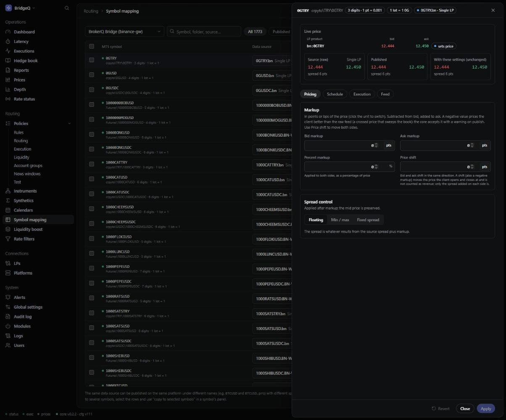Open the Instruments icon
506x420 pixels.
8,191
